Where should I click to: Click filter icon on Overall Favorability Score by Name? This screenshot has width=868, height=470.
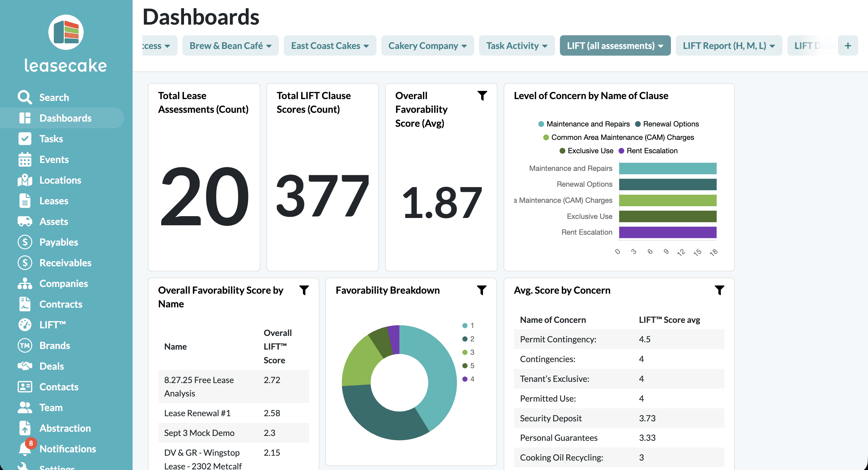point(304,290)
